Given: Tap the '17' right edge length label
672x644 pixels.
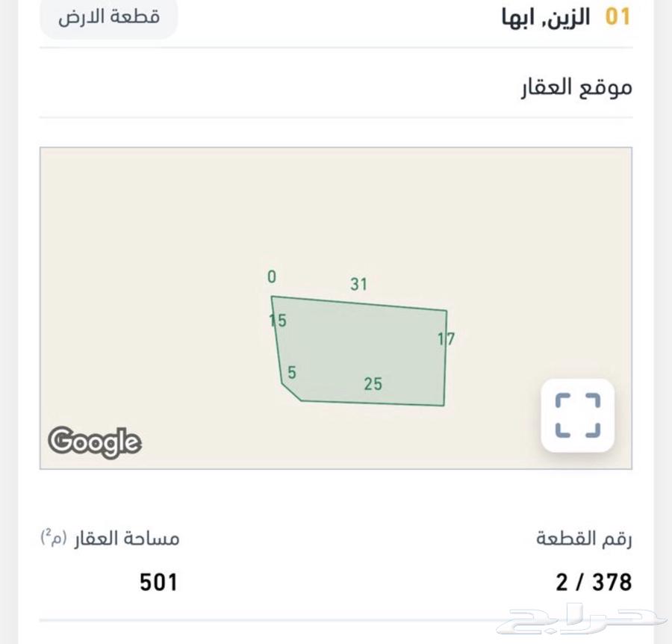Looking at the screenshot, I should point(447,339).
